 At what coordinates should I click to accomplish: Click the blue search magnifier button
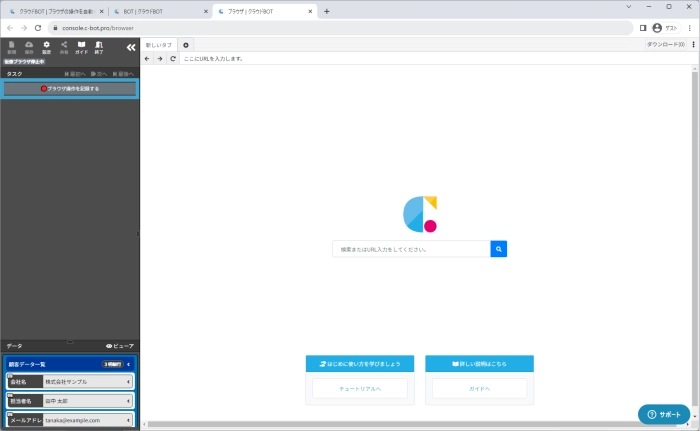point(498,249)
